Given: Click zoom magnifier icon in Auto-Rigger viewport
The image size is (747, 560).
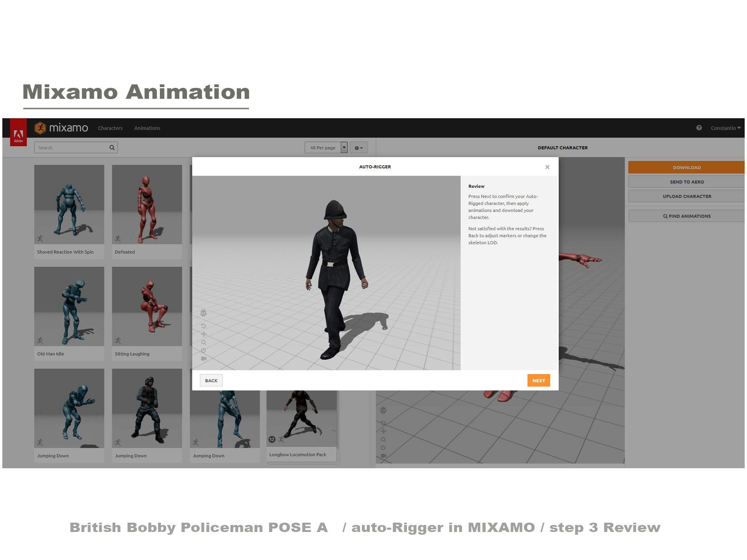Looking at the screenshot, I should [203, 343].
